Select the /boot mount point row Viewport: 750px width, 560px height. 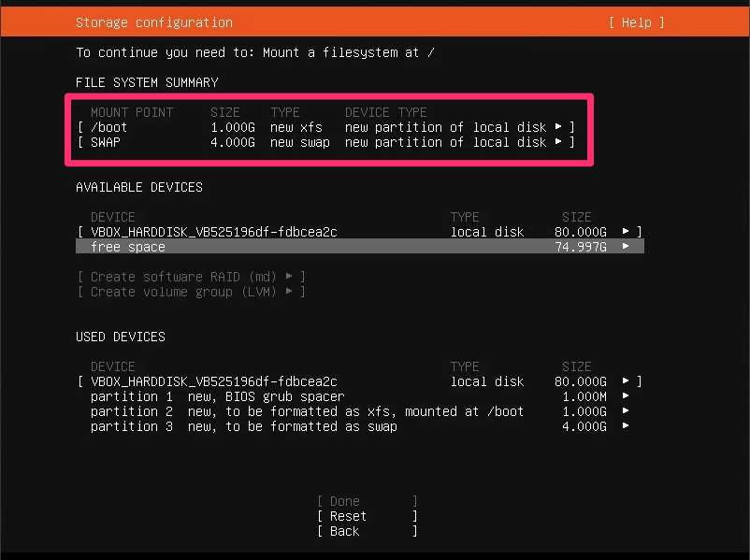326,127
